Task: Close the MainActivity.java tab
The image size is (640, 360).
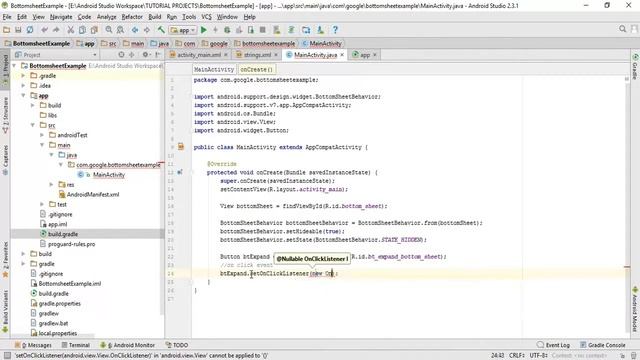Action: (342, 55)
